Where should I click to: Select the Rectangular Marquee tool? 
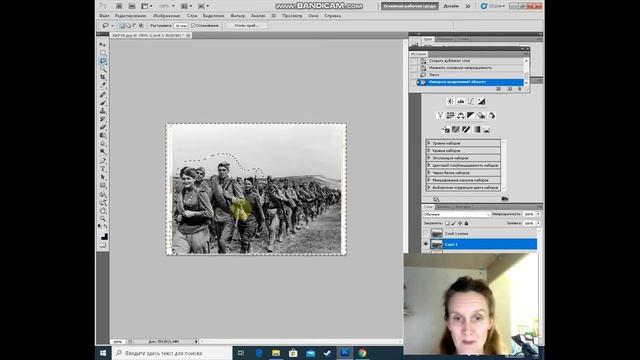pyautogui.click(x=103, y=53)
